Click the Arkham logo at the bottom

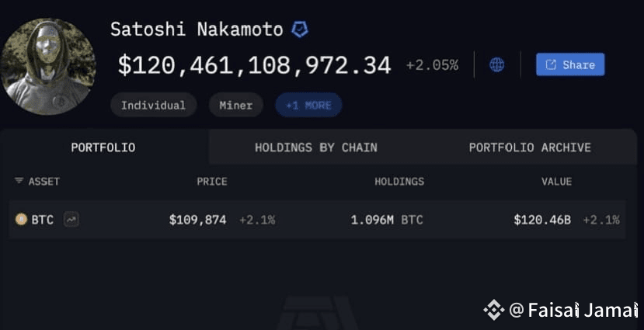317,312
